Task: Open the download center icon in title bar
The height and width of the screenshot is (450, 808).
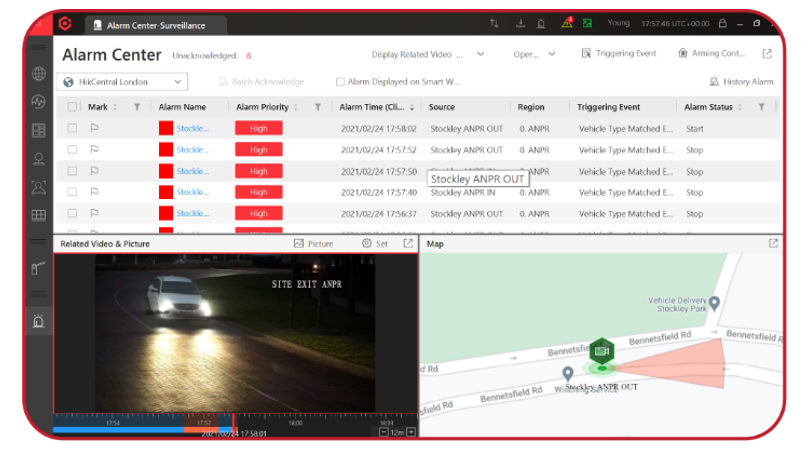Action: (x=520, y=23)
